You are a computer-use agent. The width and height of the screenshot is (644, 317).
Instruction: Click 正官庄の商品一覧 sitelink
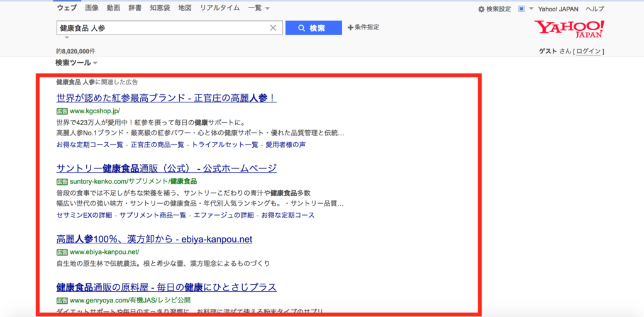(158, 145)
